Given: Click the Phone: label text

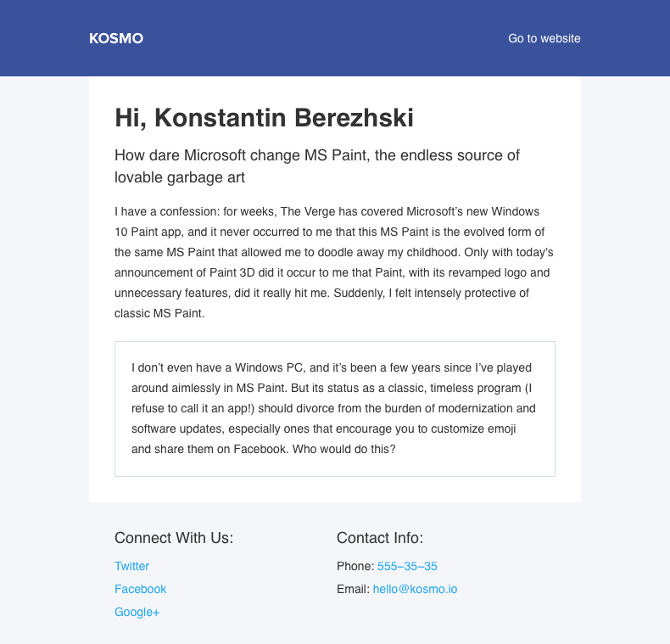Looking at the screenshot, I should 355,566.
